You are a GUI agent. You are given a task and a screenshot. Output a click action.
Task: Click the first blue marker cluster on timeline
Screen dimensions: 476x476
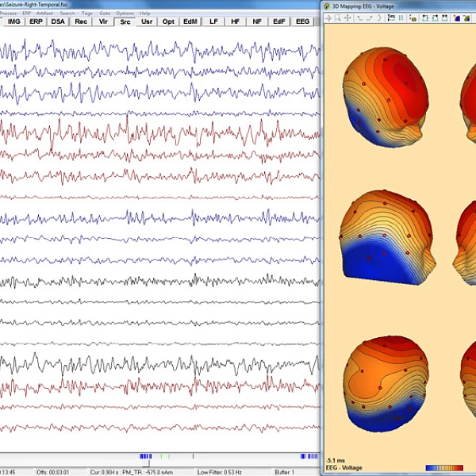click(x=145, y=456)
